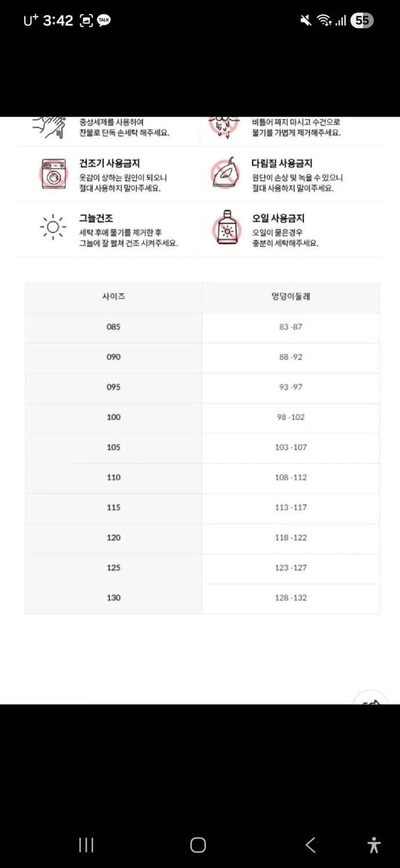
Task: Tap the battery level indicator showing 55
Action: point(363,20)
